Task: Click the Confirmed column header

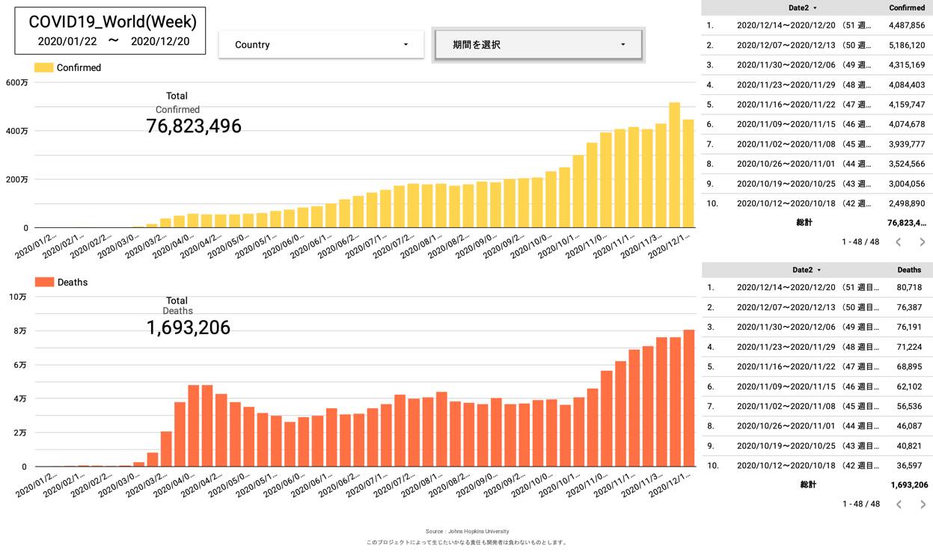Action: point(906,7)
